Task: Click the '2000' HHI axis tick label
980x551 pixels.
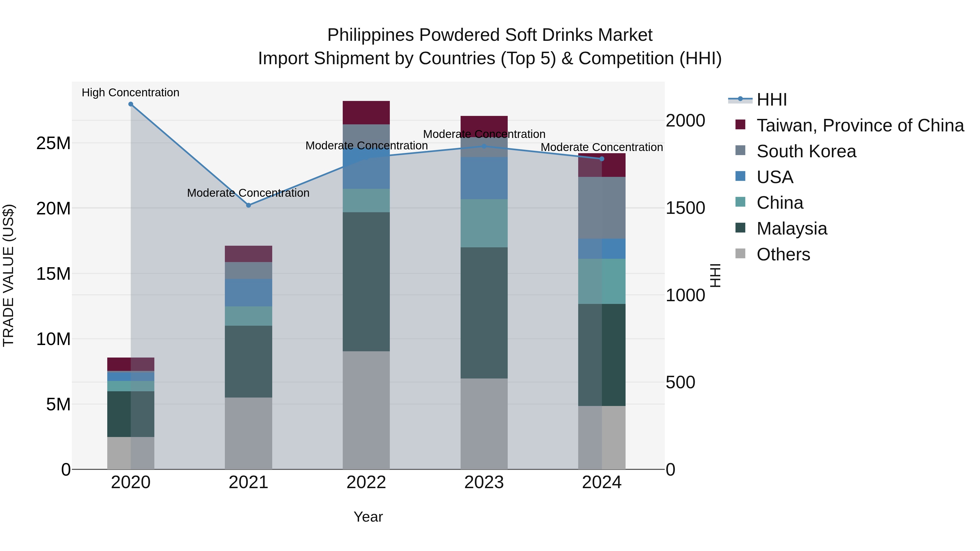Action: coord(685,121)
